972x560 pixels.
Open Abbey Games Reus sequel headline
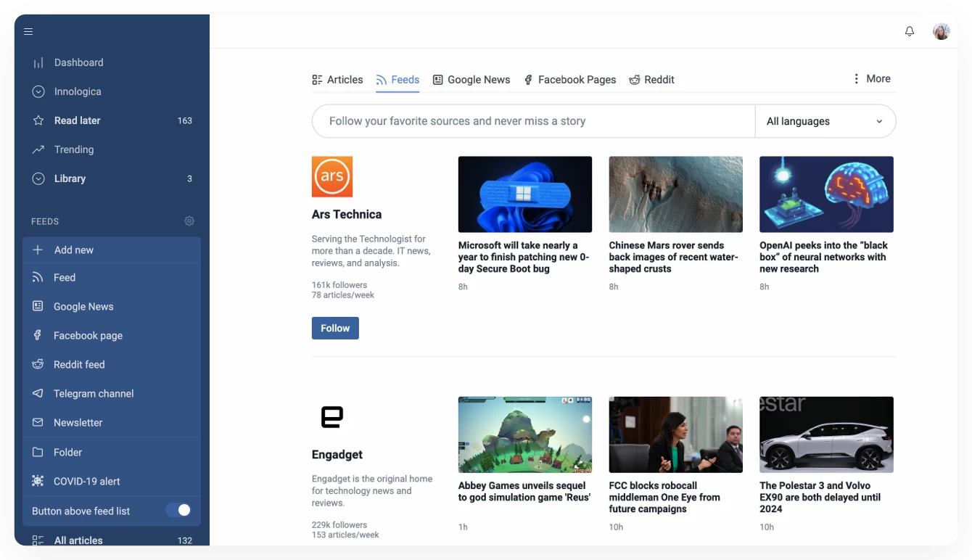(x=524, y=491)
